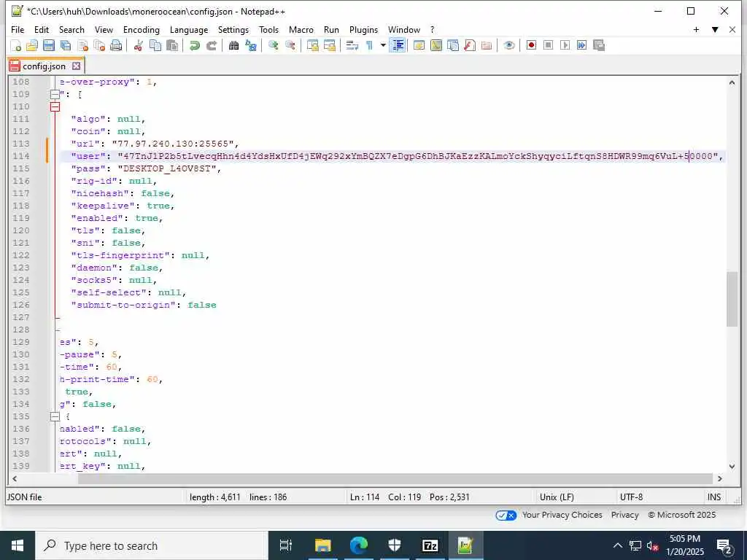Open the dropdown arrow beside the pilcrow icon
Viewport: 747px width, 560px height.
click(382, 45)
